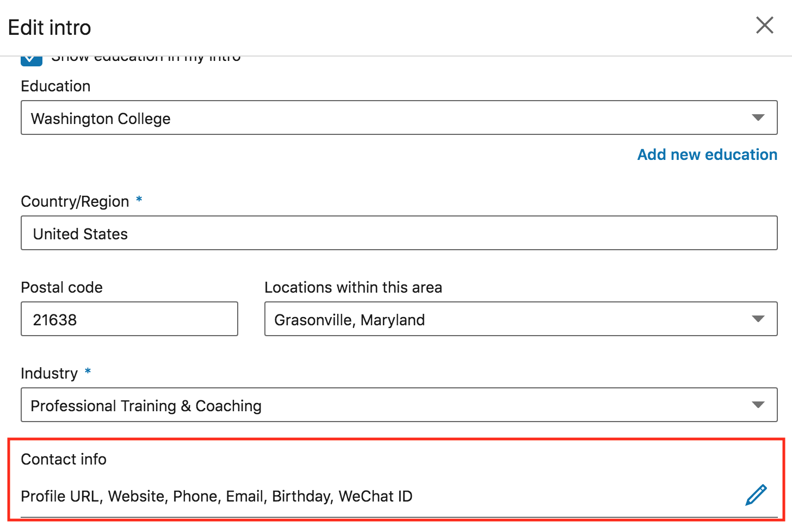This screenshot has height=532, width=792.
Task: Click the Add new education link
Action: point(707,155)
